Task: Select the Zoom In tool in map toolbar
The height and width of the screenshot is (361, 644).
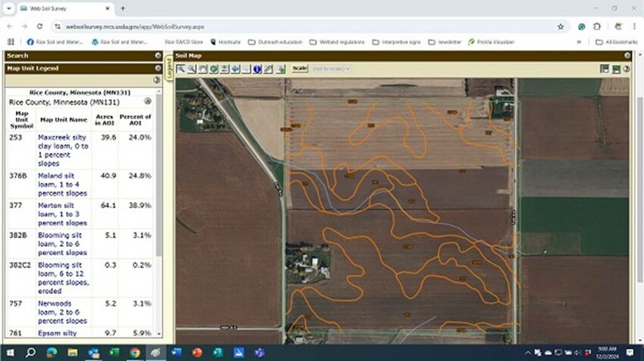Action: point(181,69)
